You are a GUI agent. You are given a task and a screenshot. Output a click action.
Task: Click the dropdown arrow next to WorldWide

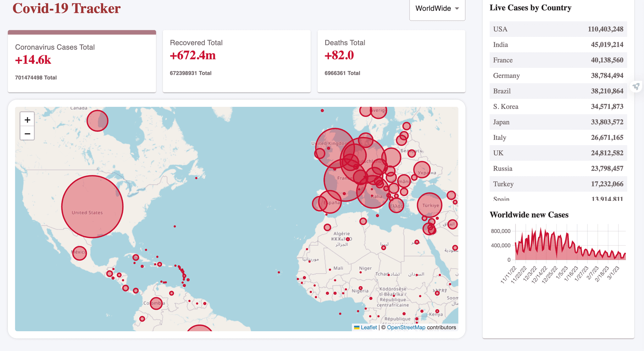pos(457,8)
